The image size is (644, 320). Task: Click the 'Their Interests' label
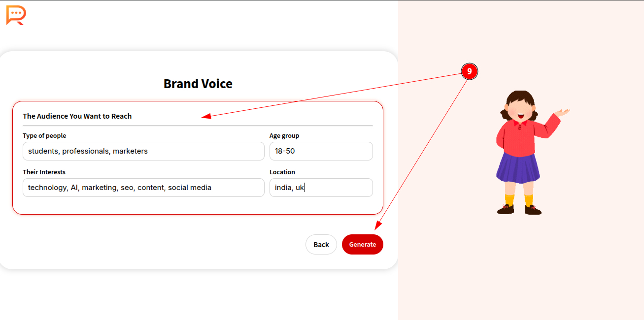pos(44,172)
